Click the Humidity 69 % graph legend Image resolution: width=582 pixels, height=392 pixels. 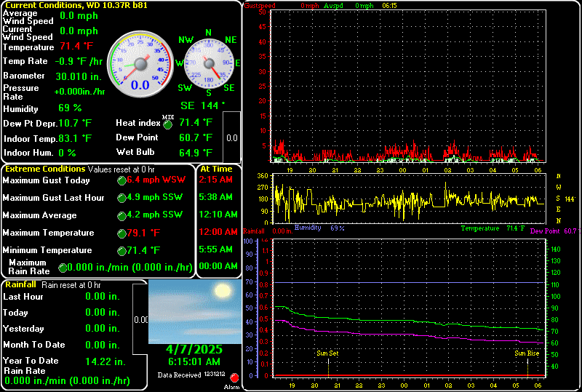tap(319, 228)
